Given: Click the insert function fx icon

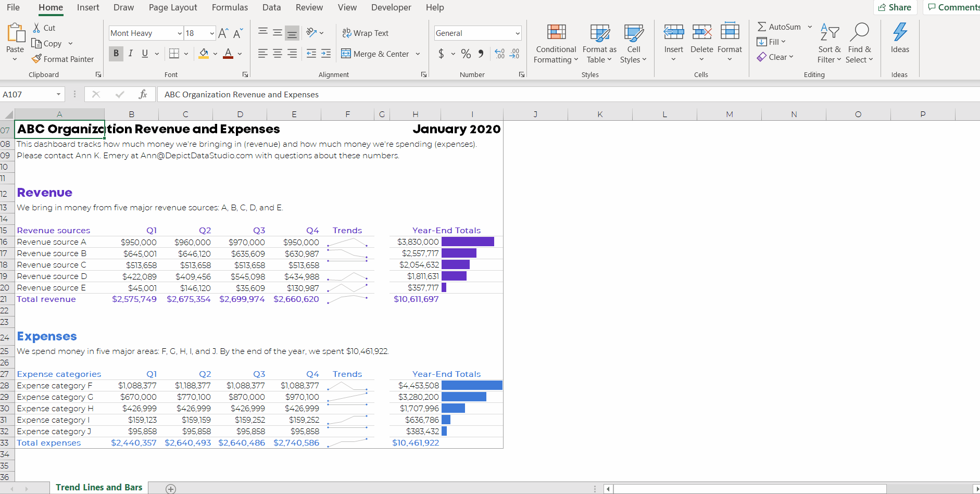Looking at the screenshot, I should (x=143, y=94).
